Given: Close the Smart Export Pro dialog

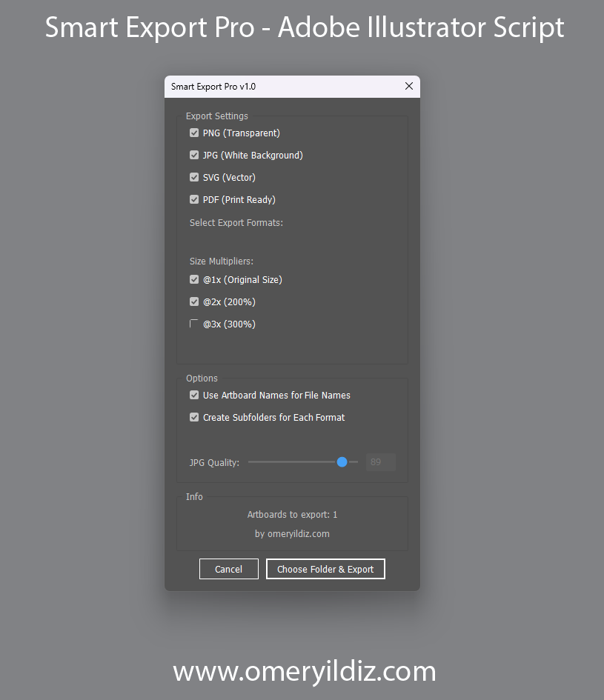Looking at the screenshot, I should pos(409,87).
